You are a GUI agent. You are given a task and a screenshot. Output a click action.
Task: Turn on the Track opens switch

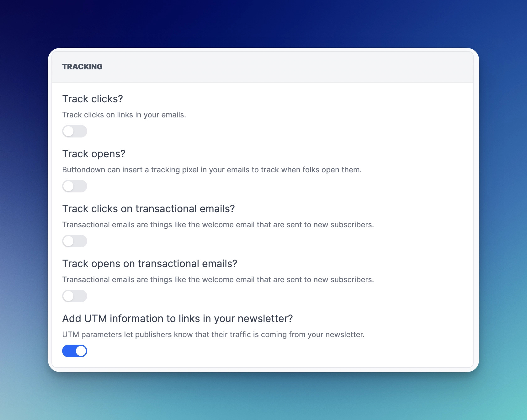75,186
